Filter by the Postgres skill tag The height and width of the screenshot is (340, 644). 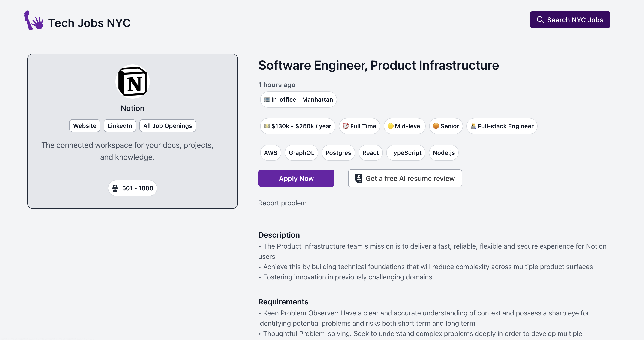[x=338, y=153]
